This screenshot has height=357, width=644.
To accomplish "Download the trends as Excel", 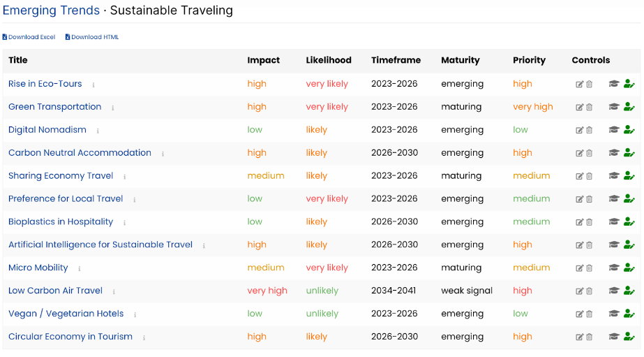I will click(29, 37).
